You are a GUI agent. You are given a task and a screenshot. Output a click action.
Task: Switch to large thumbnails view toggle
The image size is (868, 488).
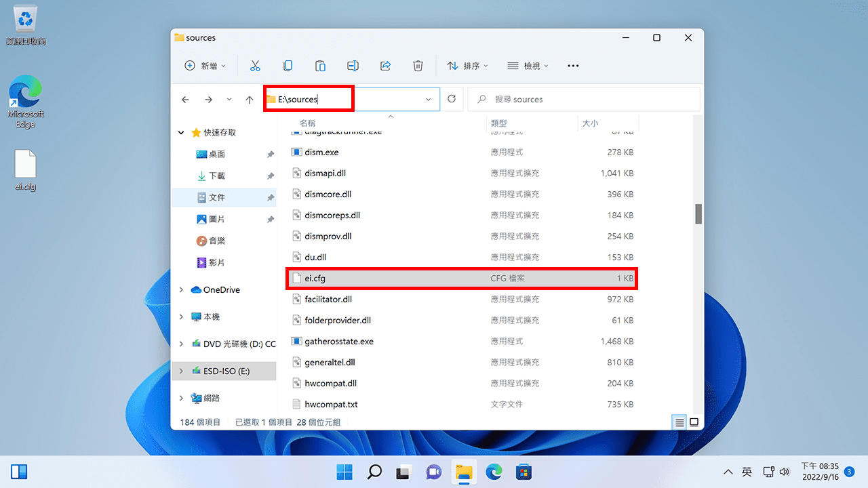click(x=694, y=422)
